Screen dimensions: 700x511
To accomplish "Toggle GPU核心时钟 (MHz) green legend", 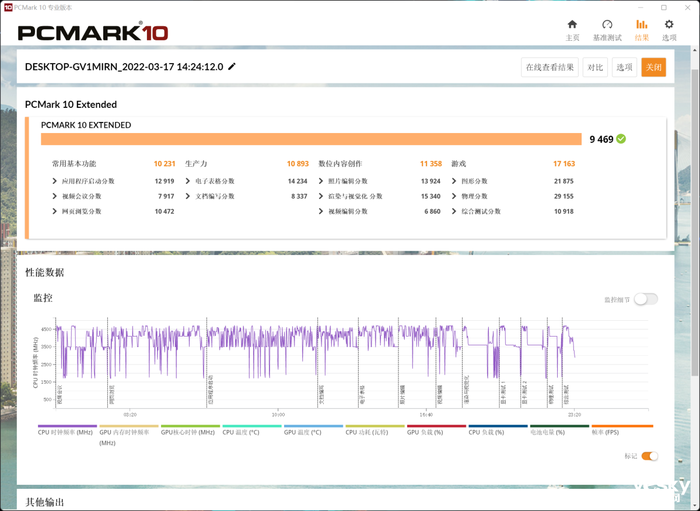I will point(190,426).
